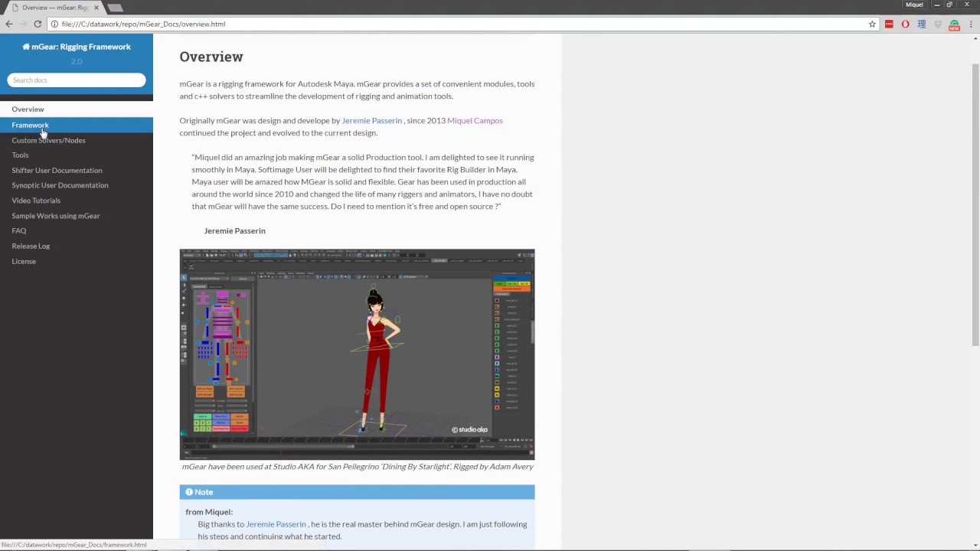Go back to the previous page
Image resolution: width=980 pixels, height=551 pixels.
pos(9,24)
